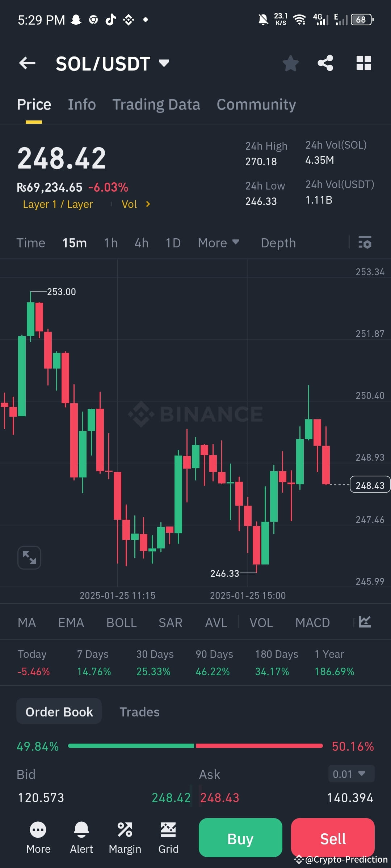Viewport: 391px width, 868px height.
Task: Tap the 1 Year 186.69% performance
Action: tap(334, 663)
